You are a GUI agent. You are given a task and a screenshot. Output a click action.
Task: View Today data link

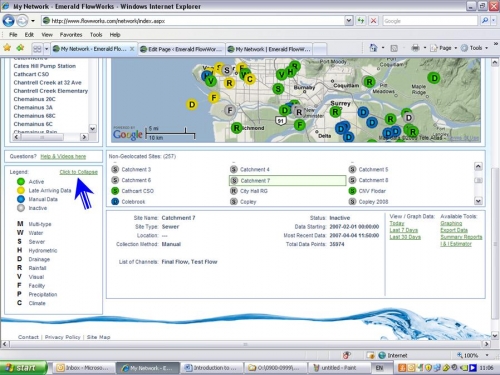397,223
